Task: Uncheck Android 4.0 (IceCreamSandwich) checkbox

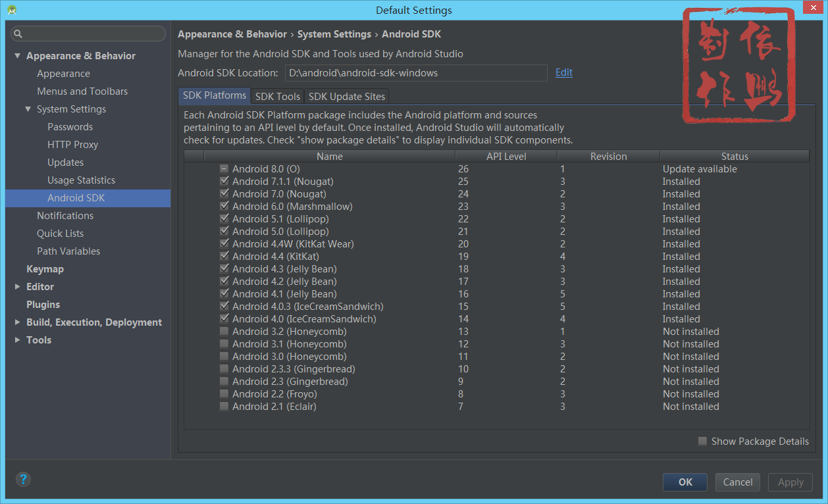Action: pyautogui.click(x=224, y=319)
